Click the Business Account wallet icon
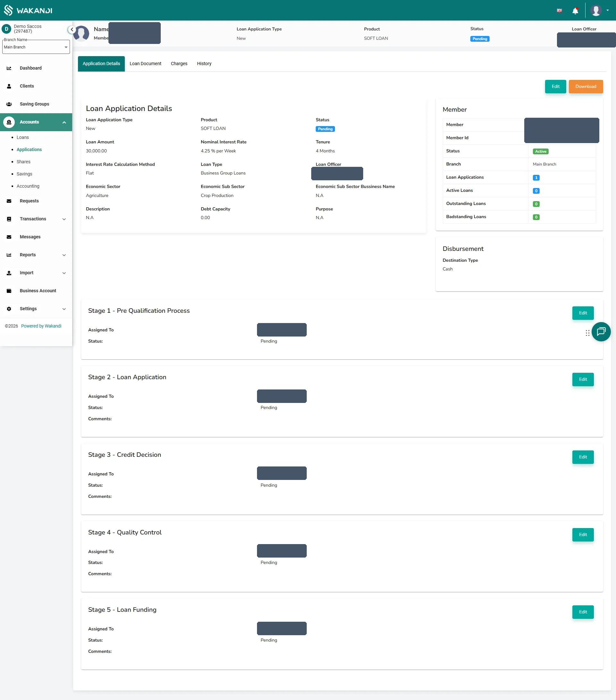Viewport: 616px width, 700px height. point(9,291)
